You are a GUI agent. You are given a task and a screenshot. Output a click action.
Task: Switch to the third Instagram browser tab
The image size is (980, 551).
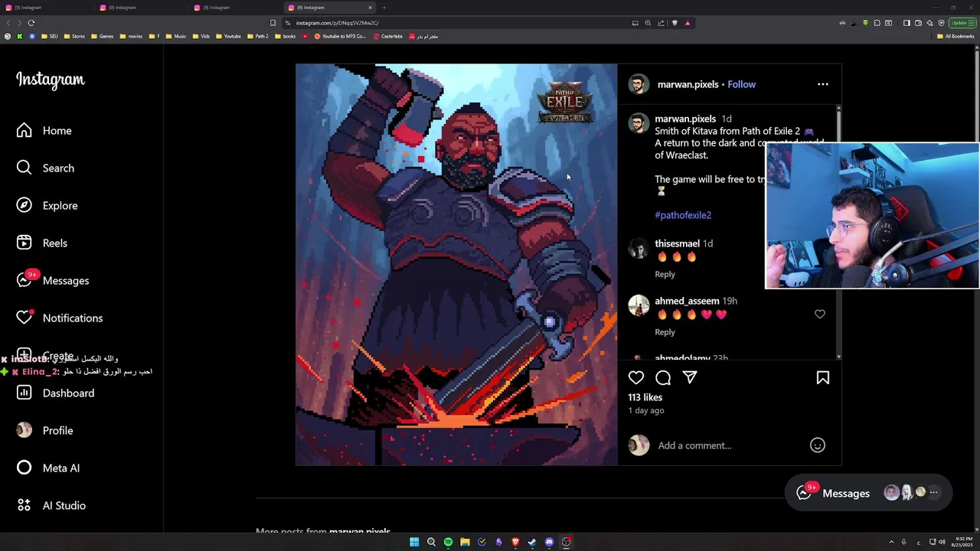[x=234, y=8]
